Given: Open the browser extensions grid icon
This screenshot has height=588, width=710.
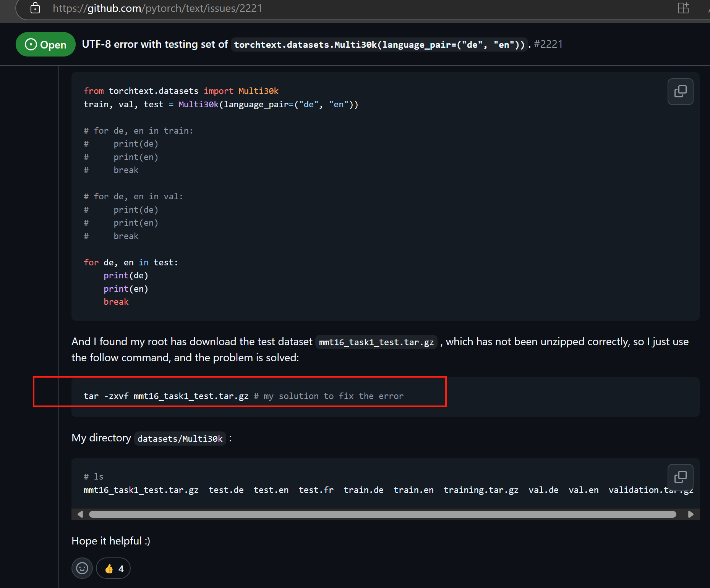Looking at the screenshot, I should (x=683, y=8).
